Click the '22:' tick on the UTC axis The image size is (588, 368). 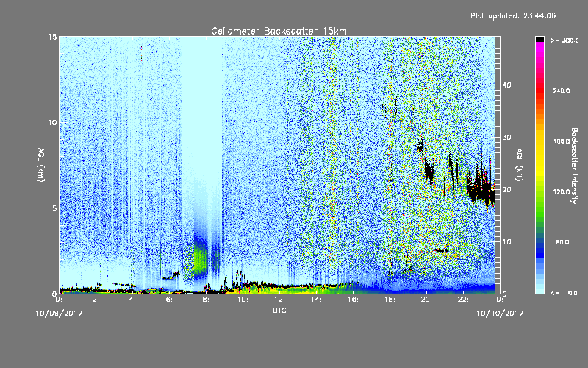pyautogui.click(x=463, y=300)
